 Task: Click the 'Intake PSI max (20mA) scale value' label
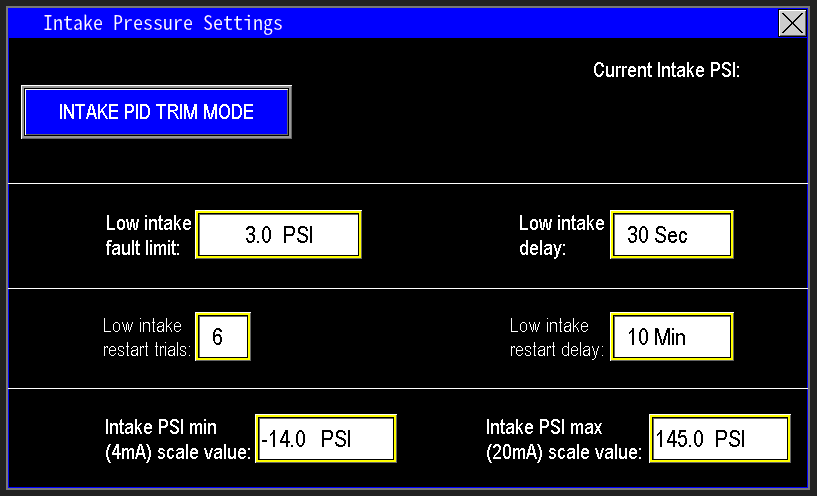point(564,440)
